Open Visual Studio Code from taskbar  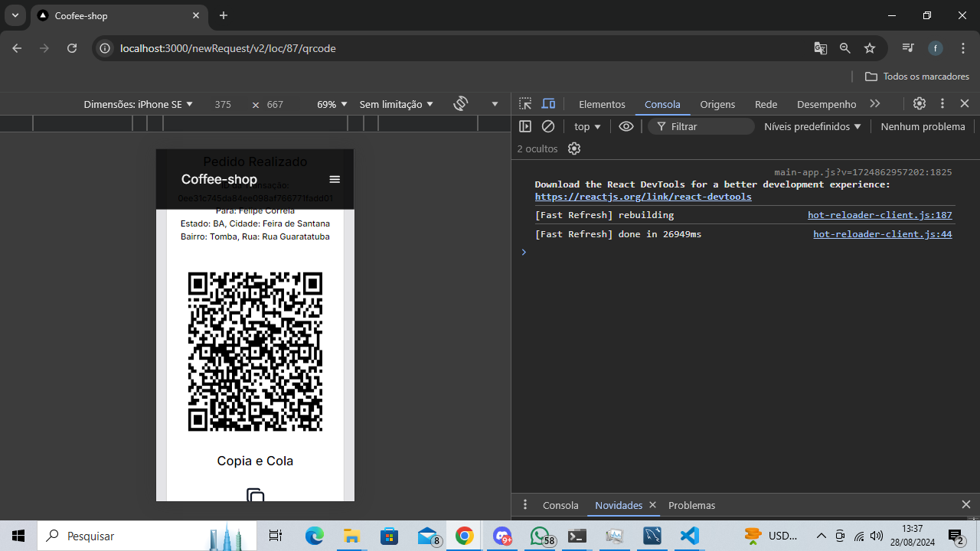pos(689,536)
